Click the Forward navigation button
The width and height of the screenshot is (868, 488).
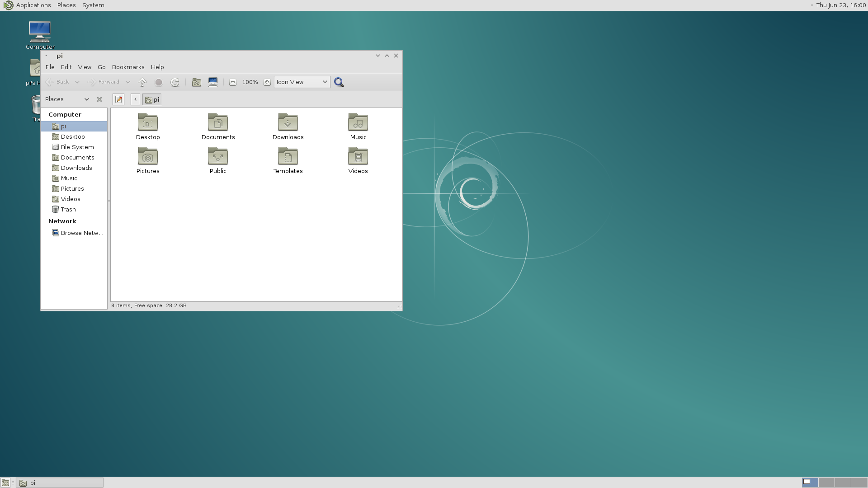[x=104, y=82]
